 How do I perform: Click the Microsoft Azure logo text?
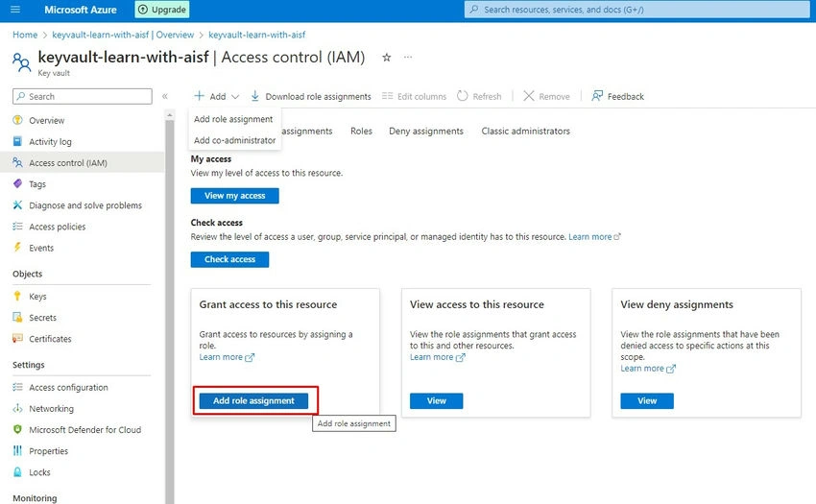point(80,10)
